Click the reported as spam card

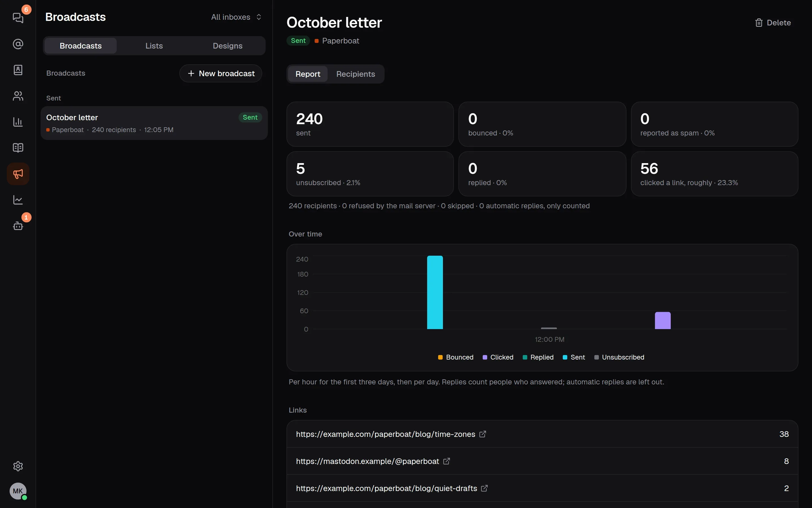pos(714,124)
